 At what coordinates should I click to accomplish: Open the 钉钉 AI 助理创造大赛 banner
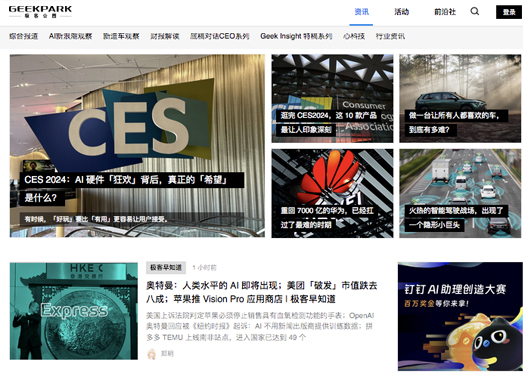point(460,317)
